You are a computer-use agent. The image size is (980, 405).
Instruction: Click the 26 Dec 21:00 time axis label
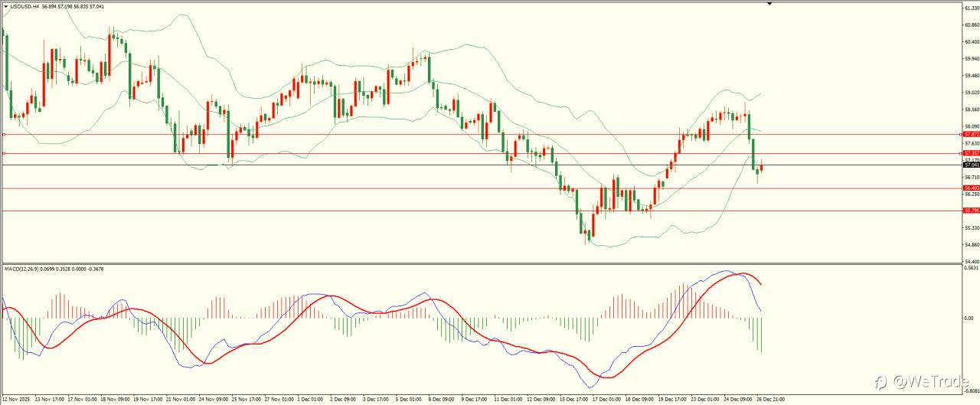pyautogui.click(x=771, y=399)
